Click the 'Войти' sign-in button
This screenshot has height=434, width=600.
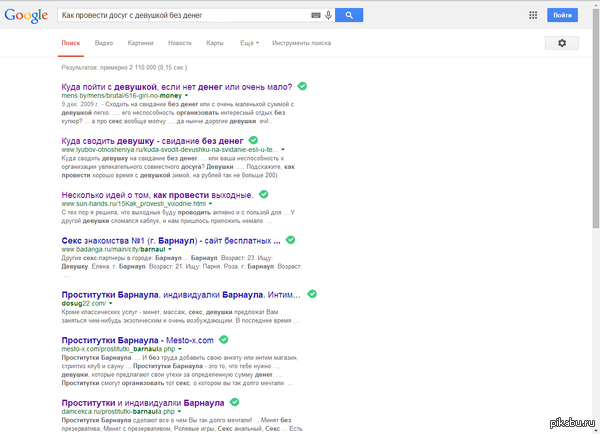pyautogui.click(x=562, y=15)
